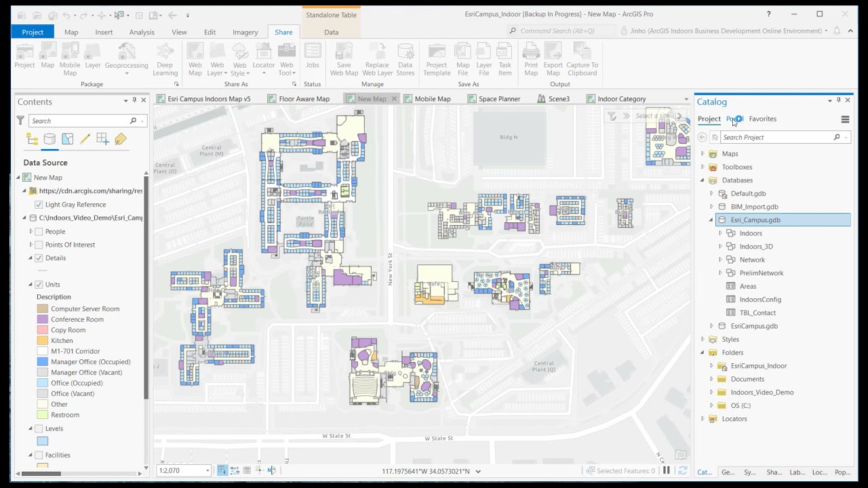Image resolution: width=868 pixels, height=488 pixels.
Task: Uncheck the Units layer checkbox
Action: [39, 285]
